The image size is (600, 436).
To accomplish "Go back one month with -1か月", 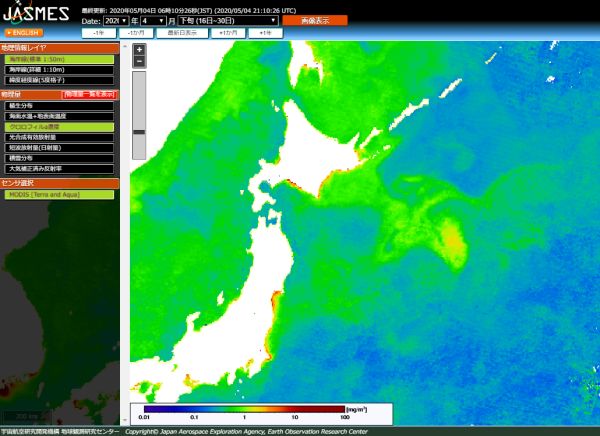I will point(136,33).
